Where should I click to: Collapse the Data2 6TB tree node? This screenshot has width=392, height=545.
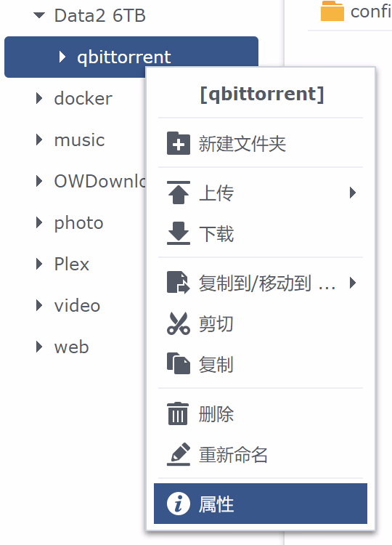point(39,15)
